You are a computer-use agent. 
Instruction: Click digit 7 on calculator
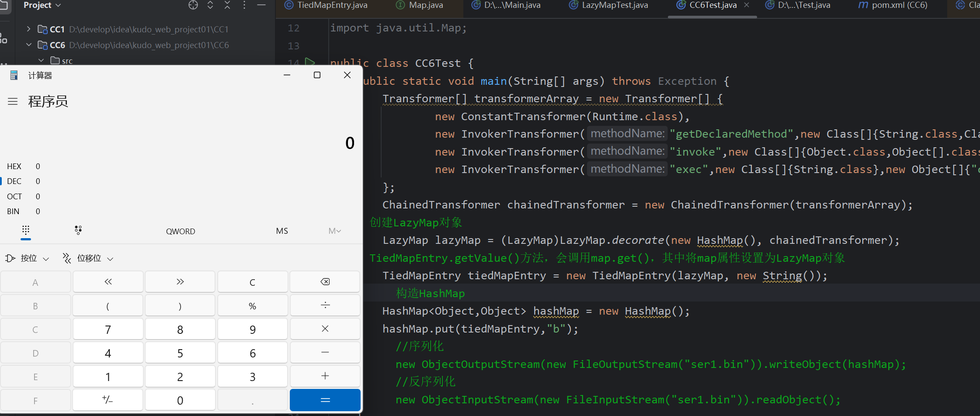(x=108, y=329)
